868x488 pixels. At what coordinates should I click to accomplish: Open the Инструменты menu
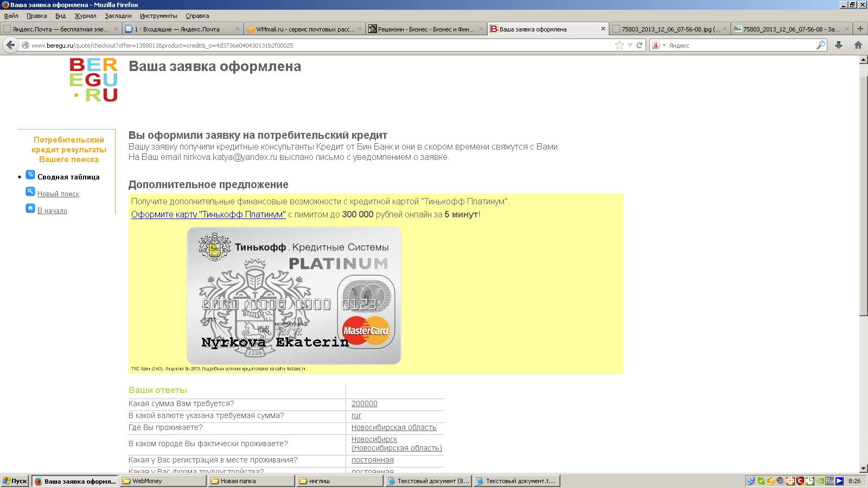(x=158, y=16)
